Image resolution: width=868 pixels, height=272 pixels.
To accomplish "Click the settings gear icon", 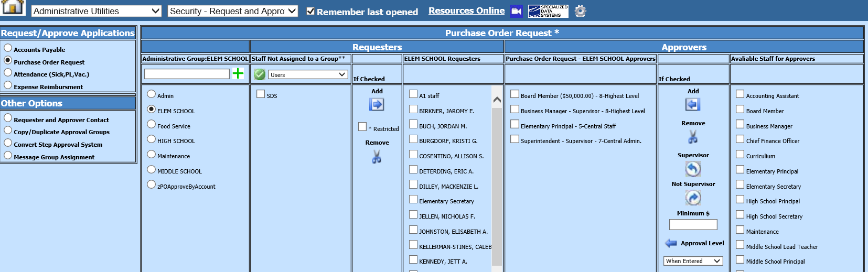I will click(580, 11).
